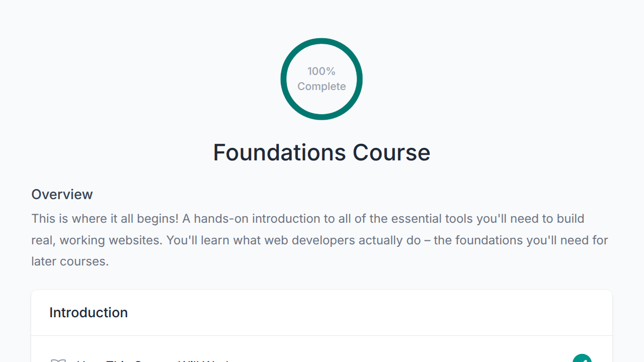
Task: Click the line starting "This is where it all begins"
Action: click(307, 219)
